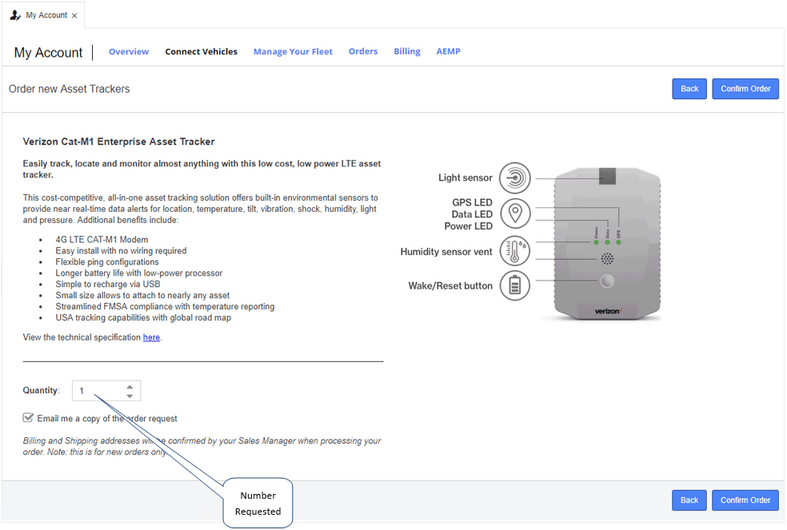Click 'Streamlined FMSA compliance' bullet
This screenshot has width=787, height=530.
(165, 306)
